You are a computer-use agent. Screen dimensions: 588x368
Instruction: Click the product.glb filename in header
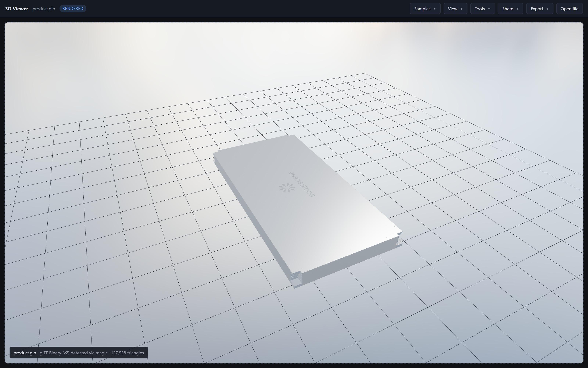(x=44, y=9)
